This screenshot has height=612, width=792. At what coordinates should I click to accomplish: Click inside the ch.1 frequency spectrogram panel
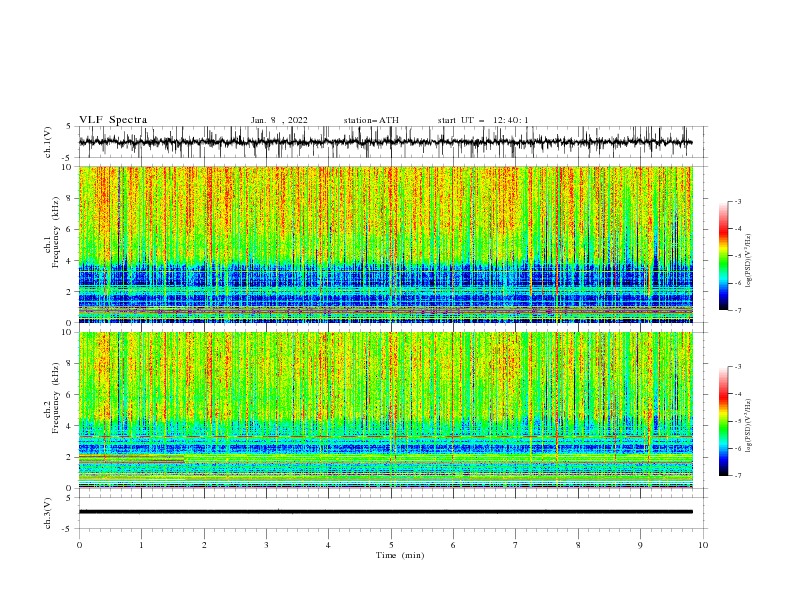click(x=385, y=244)
